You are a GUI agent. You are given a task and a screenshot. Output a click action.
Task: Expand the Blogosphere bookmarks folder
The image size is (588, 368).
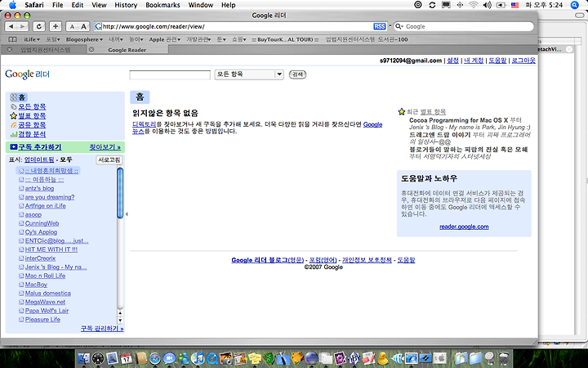pos(84,39)
